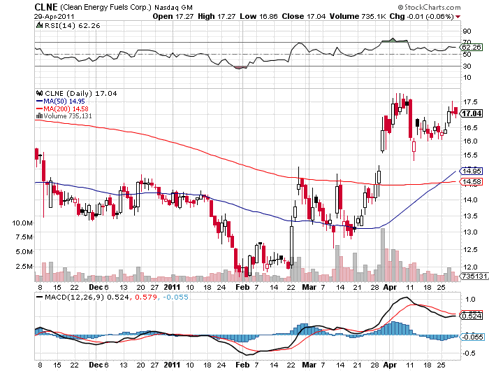Click the 7.5M volume axis label

[x=24, y=237]
